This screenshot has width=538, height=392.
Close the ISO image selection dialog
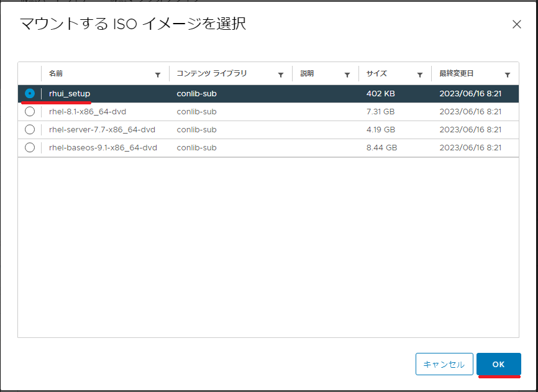pyautogui.click(x=517, y=24)
